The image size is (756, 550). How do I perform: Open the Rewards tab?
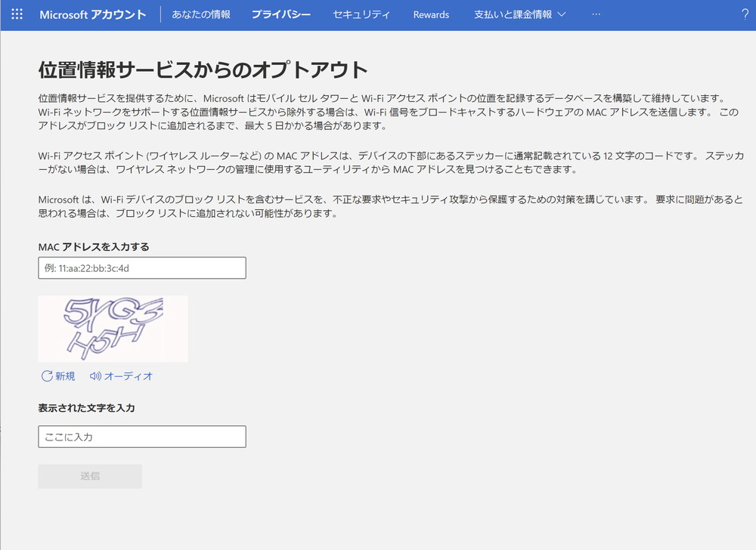(431, 14)
